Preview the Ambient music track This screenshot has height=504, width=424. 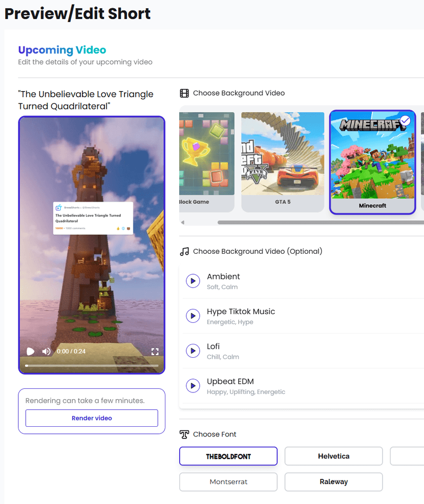pyautogui.click(x=193, y=280)
